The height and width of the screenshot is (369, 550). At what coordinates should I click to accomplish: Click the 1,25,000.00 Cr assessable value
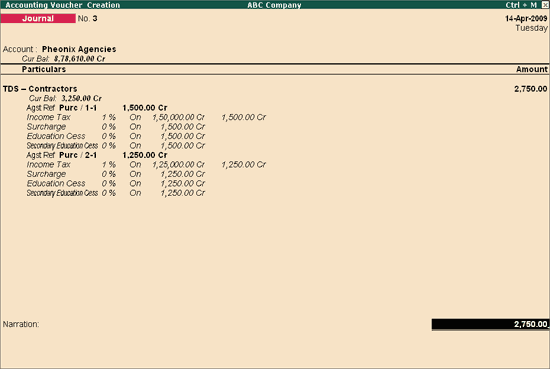point(178,165)
